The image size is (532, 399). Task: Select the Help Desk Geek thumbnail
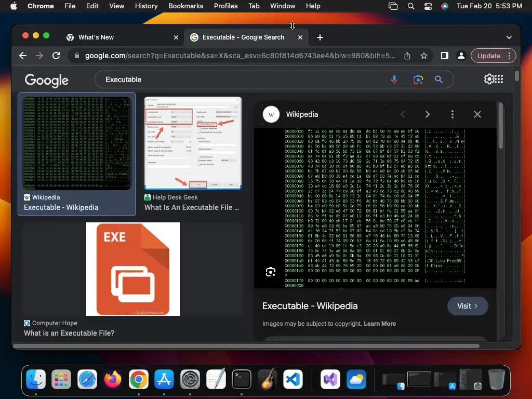193,143
